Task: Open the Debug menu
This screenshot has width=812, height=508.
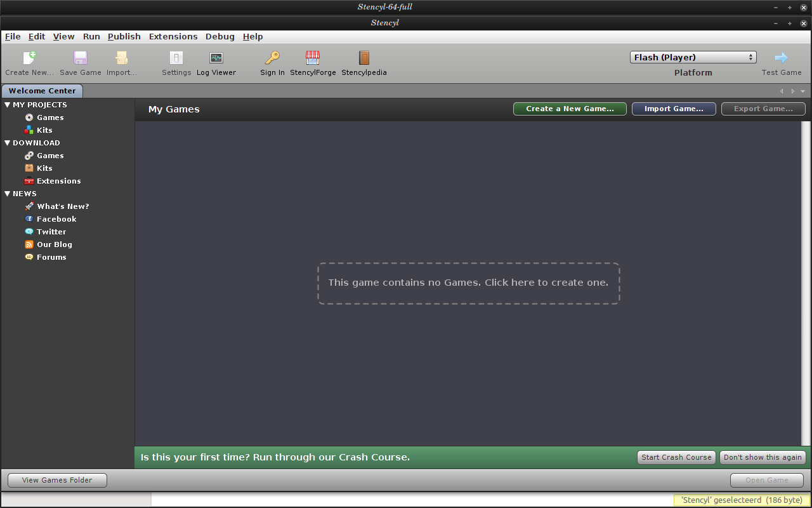Action: (x=220, y=36)
